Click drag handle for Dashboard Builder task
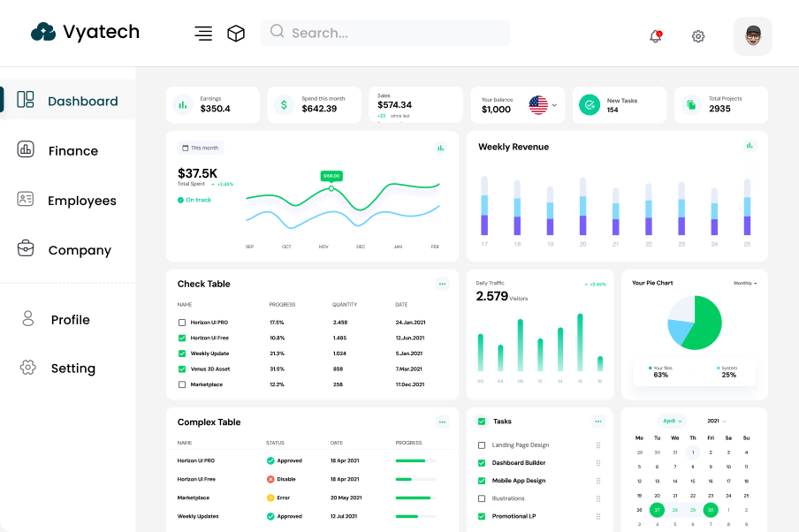The image size is (799, 532). 598,463
